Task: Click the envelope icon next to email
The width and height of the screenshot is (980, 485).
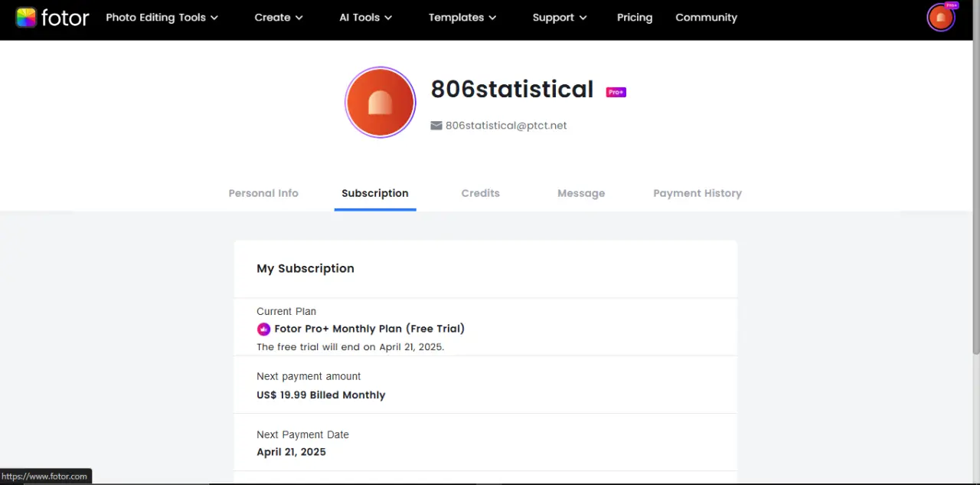Action: (x=436, y=126)
